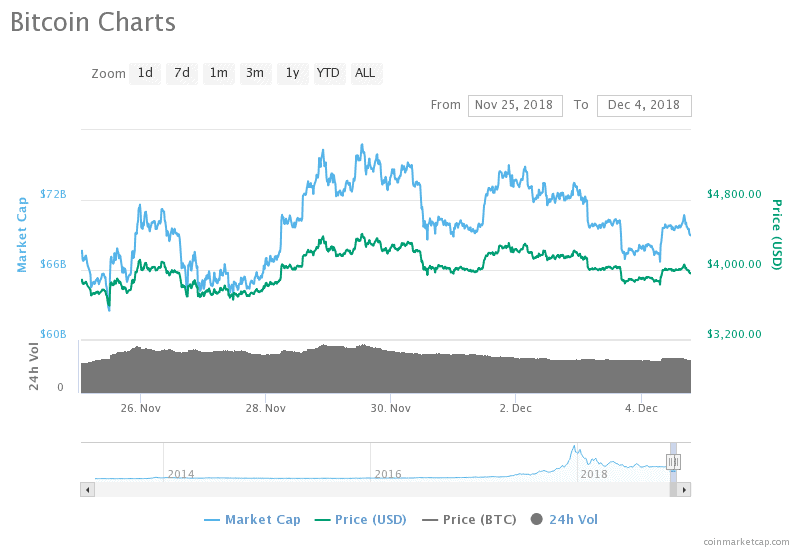Click the 30. Nov axis label
The height and width of the screenshot is (550, 800).
tap(390, 408)
